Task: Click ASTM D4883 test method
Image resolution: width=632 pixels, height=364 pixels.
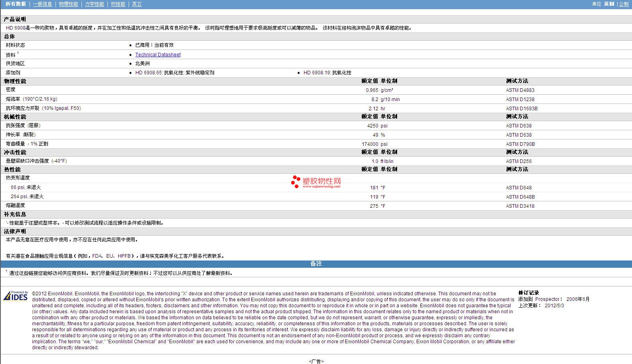Action: pyautogui.click(x=520, y=90)
